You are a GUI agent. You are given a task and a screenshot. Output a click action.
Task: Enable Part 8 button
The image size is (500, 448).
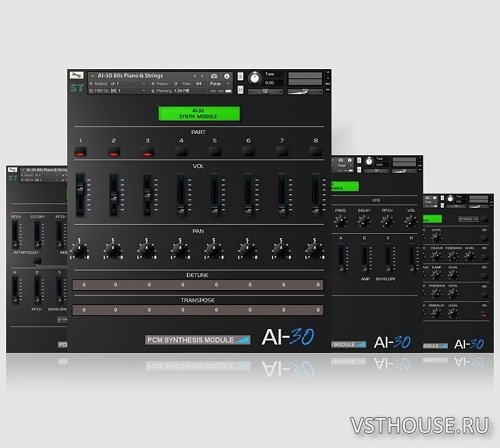315,152
